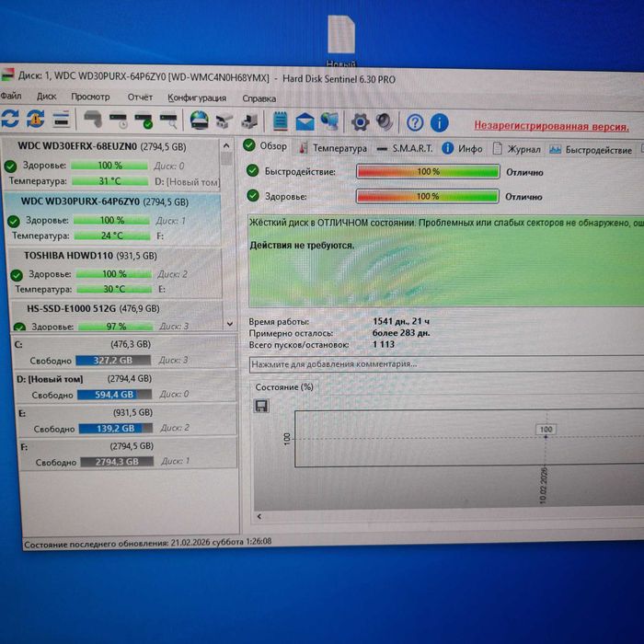644x644 pixels.
Task: Open settings with the gear icon
Action: (361, 122)
